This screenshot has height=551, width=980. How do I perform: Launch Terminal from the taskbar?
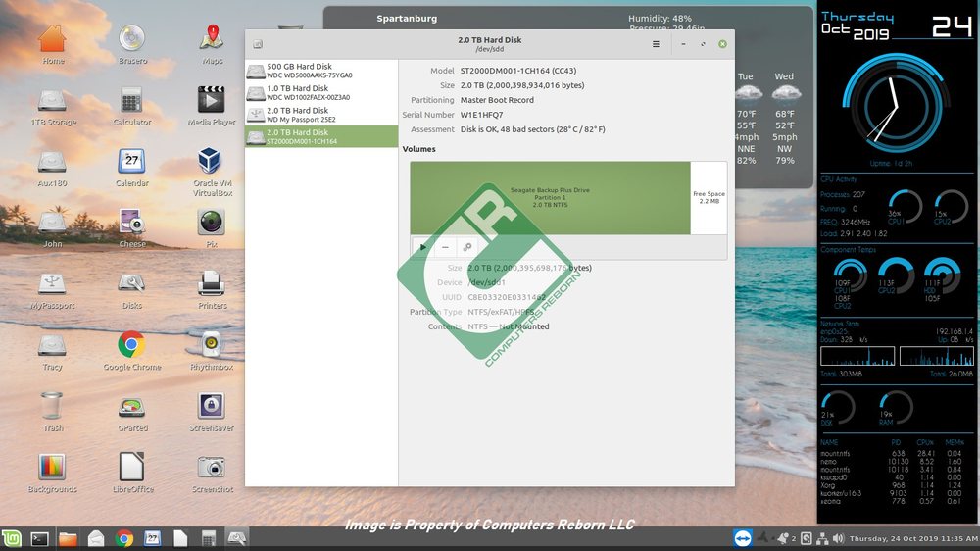[40, 538]
